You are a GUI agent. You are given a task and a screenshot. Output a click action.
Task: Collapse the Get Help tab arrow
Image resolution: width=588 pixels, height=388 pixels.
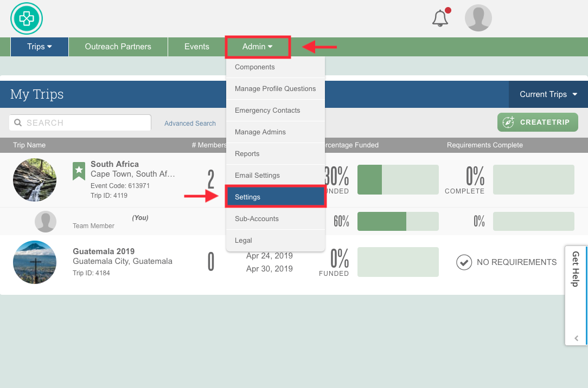(x=576, y=338)
